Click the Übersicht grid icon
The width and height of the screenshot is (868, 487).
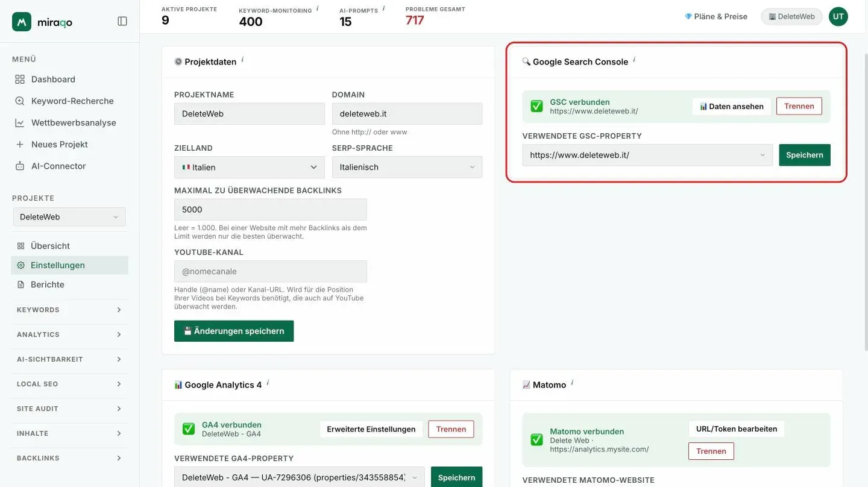[x=20, y=246]
